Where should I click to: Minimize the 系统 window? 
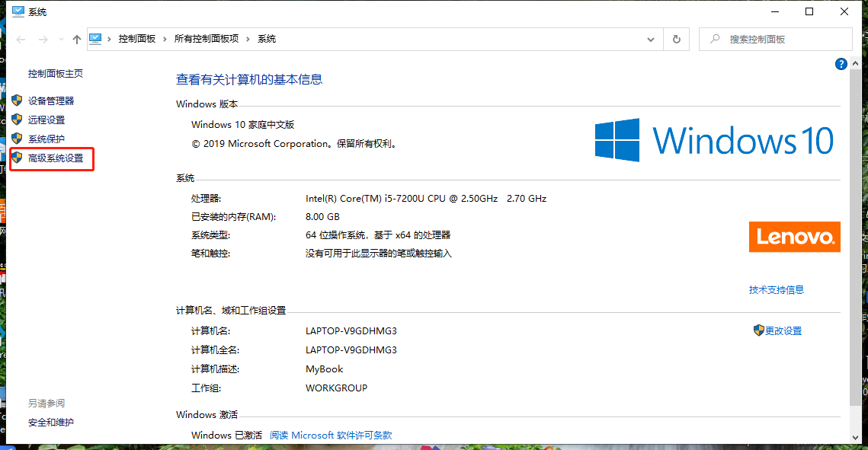(775, 11)
